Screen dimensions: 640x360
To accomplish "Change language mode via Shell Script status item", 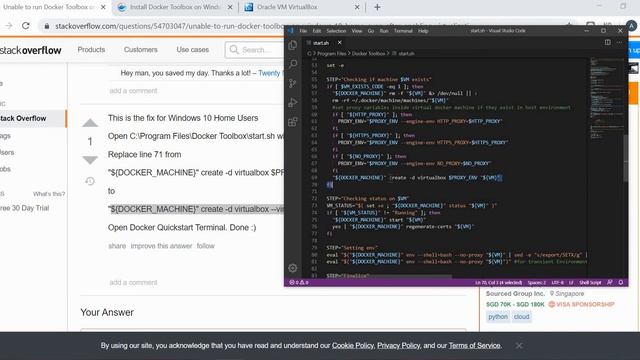I will (x=590, y=282).
